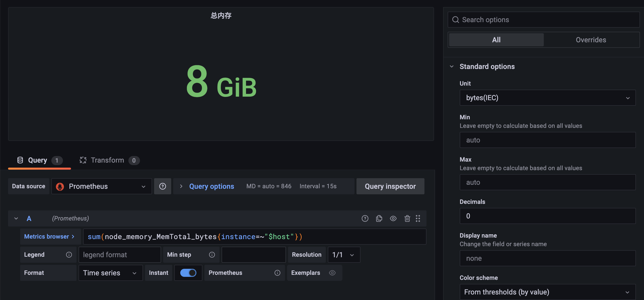Click the Min step info icon

[x=212, y=255]
